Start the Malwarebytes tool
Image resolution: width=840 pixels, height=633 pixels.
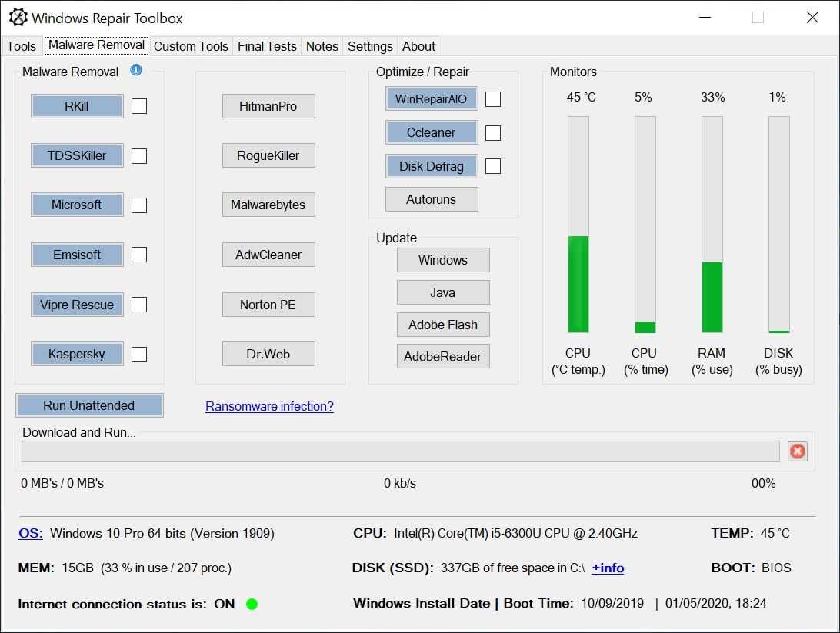pos(268,205)
